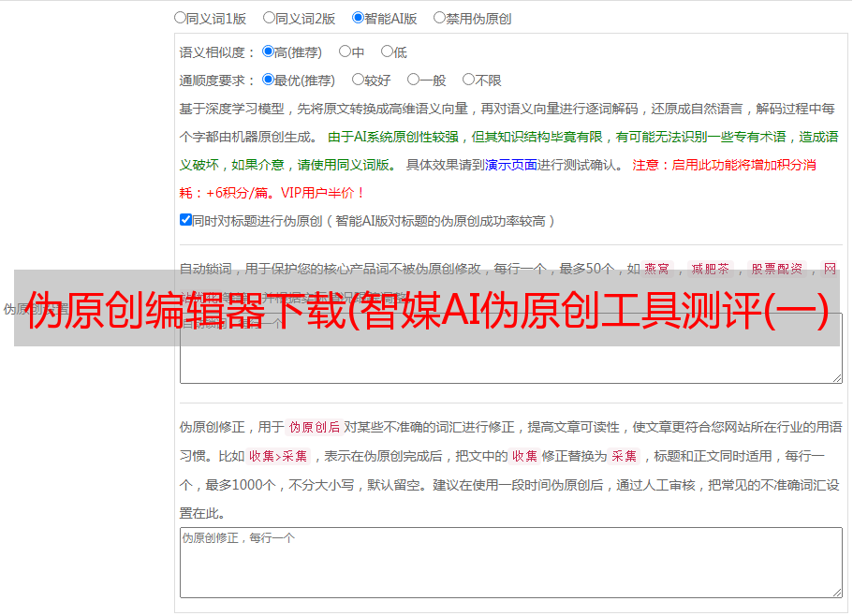The image size is (853, 616).
Task: Set 语义相似度 to 中
Action: tap(345, 51)
